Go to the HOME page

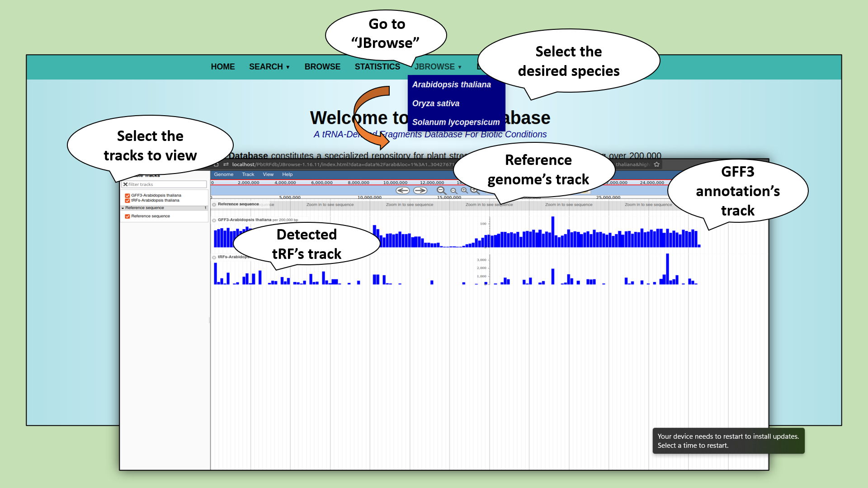click(223, 67)
